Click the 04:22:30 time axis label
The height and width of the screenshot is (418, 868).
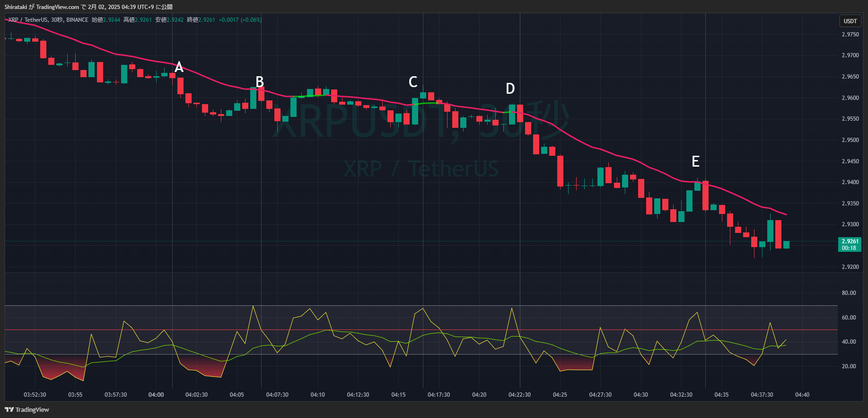tap(520, 395)
